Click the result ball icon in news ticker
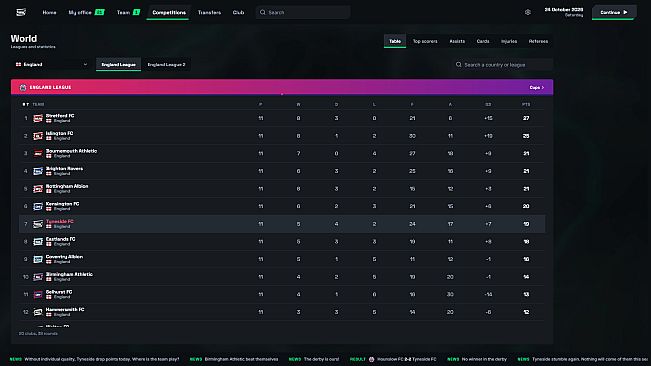Screen dimensions: 651x366 [372, 359]
